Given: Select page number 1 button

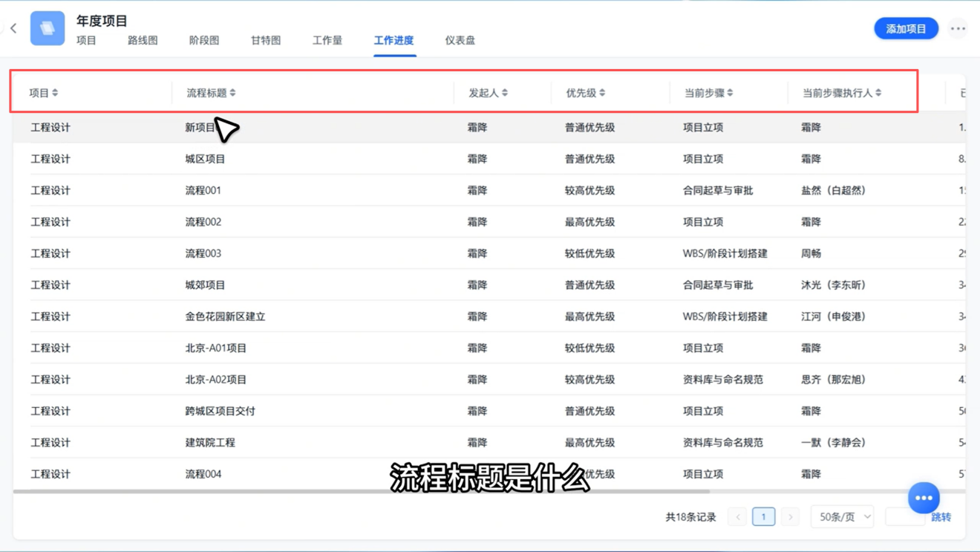Looking at the screenshot, I should tap(763, 517).
